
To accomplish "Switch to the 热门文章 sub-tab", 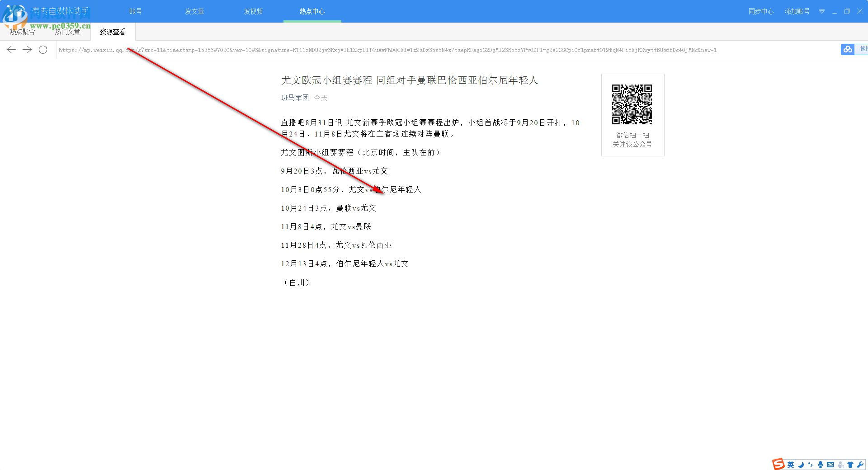I will click(68, 32).
